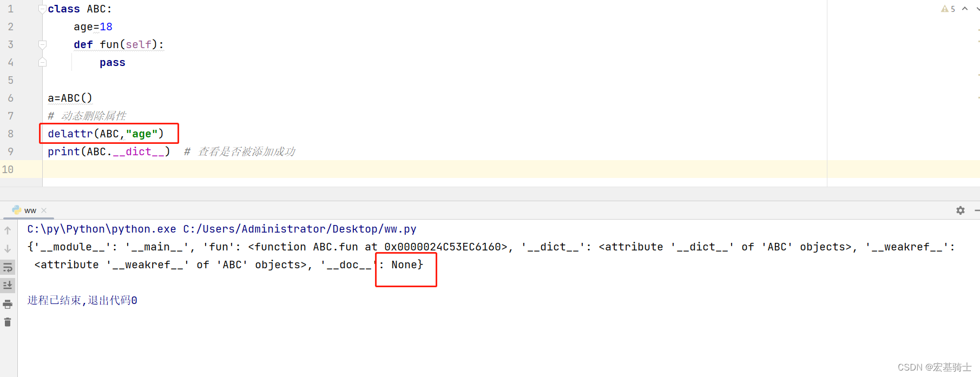Image resolution: width=980 pixels, height=377 pixels.
Task: Go to previous highlighted error arrow
Action: (965, 9)
